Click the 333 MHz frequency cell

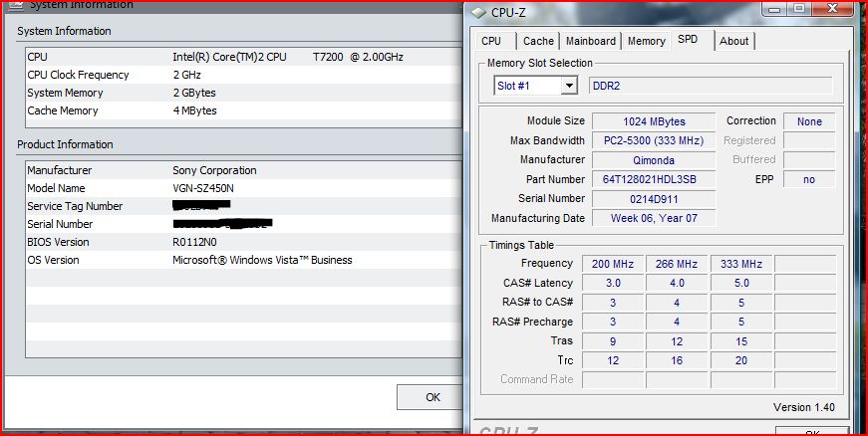(x=741, y=264)
